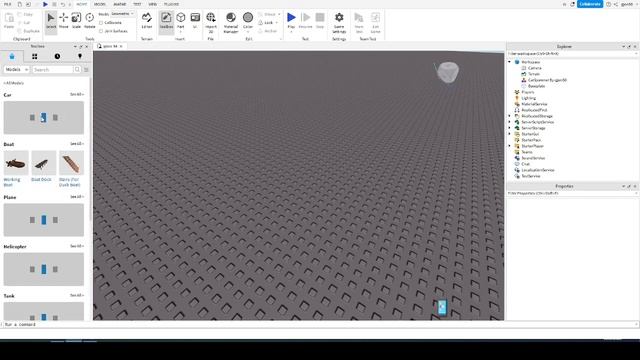The height and width of the screenshot is (360, 640).
Task: Click See All for Boat category
Action: point(77,144)
